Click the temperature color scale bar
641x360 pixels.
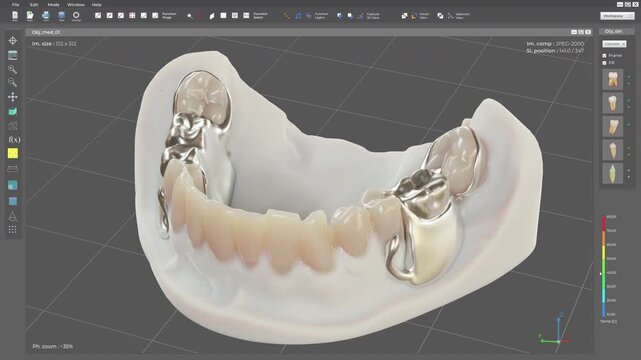(x=604, y=266)
